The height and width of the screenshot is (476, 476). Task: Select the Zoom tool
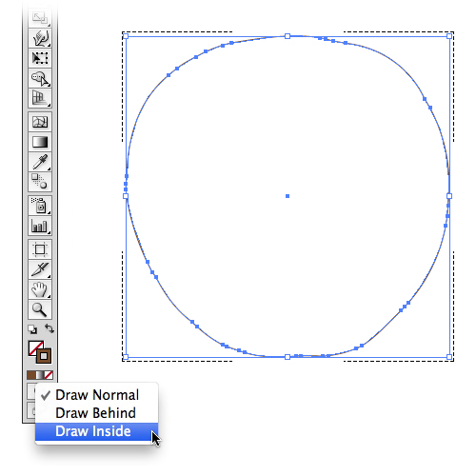(x=40, y=309)
